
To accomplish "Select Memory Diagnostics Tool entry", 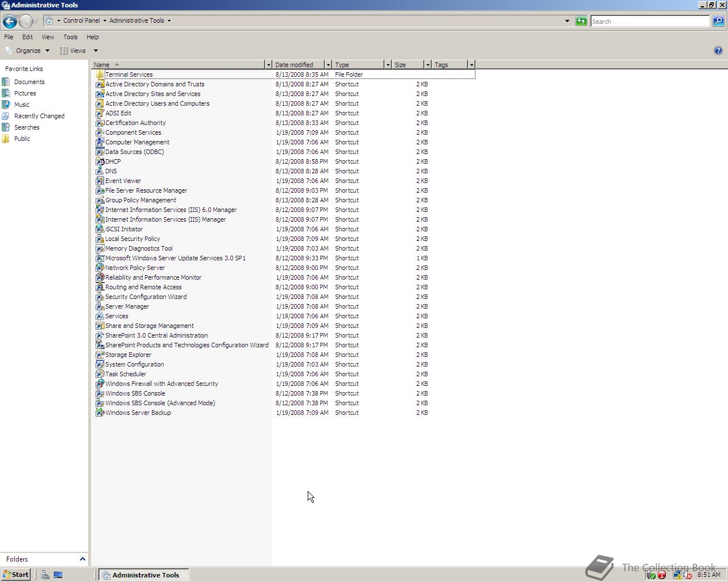I will click(139, 248).
